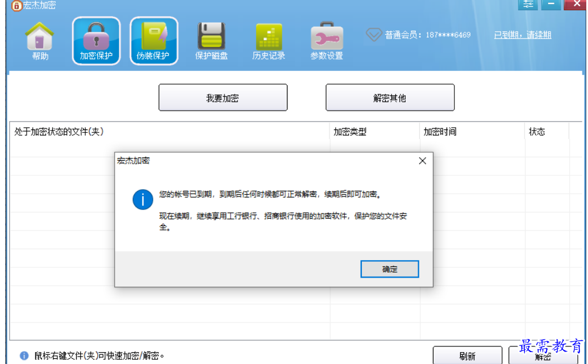The height and width of the screenshot is (364, 588).
Task: Click the blue info icon in dialog
Action: [x=143, y=199]
